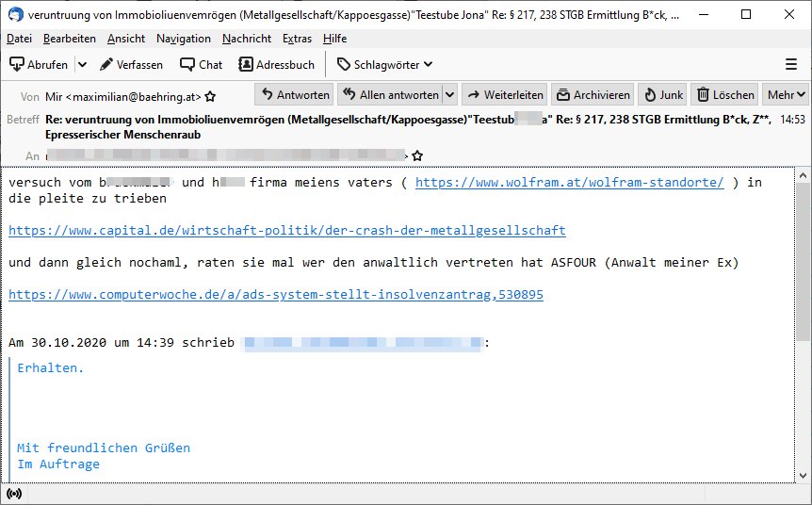Archive the message with Archivieren
The image size is (812, 505).
[x=593, y=95]
